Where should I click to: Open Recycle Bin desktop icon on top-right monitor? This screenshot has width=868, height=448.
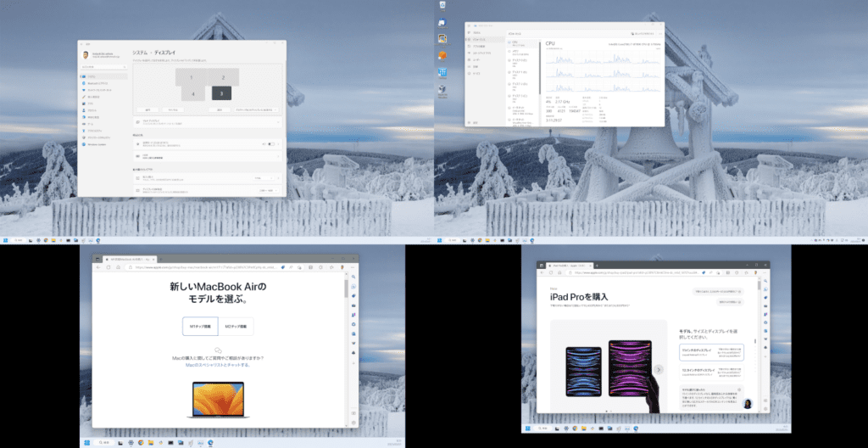point(442,5)
